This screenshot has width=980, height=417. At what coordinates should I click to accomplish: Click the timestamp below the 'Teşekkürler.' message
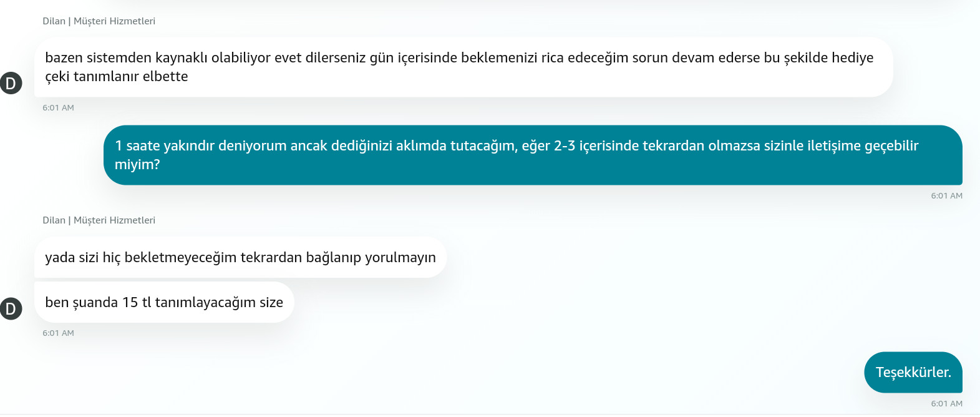946,404
